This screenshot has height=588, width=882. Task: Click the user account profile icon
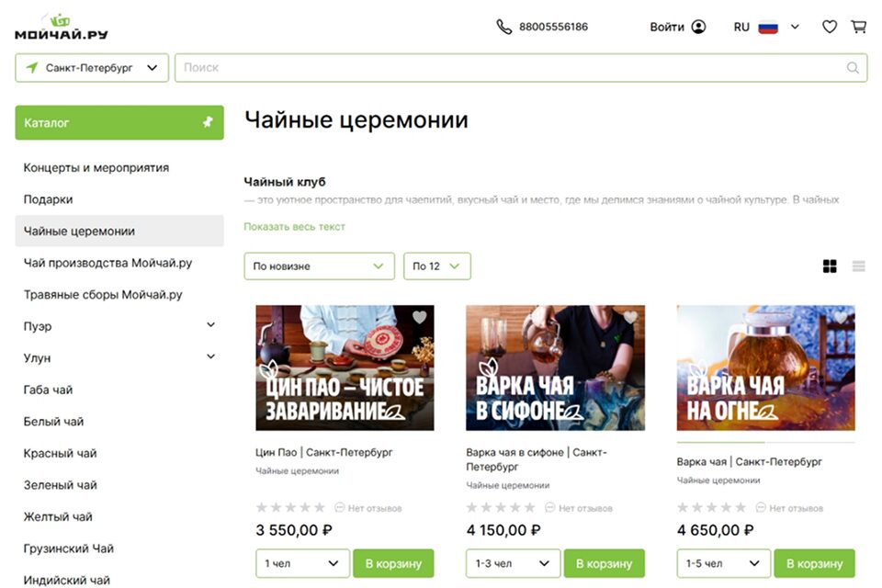pos(698,27)
